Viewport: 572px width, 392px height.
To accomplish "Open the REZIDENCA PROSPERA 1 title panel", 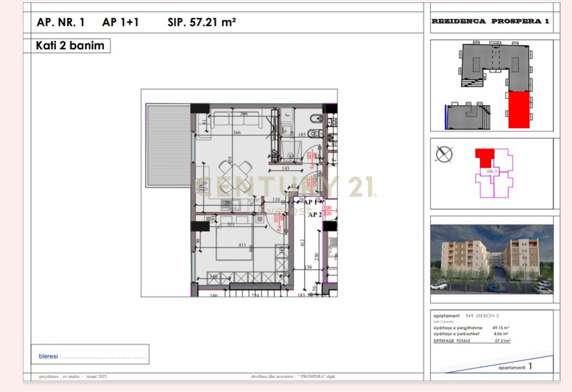I will [489, 21].
